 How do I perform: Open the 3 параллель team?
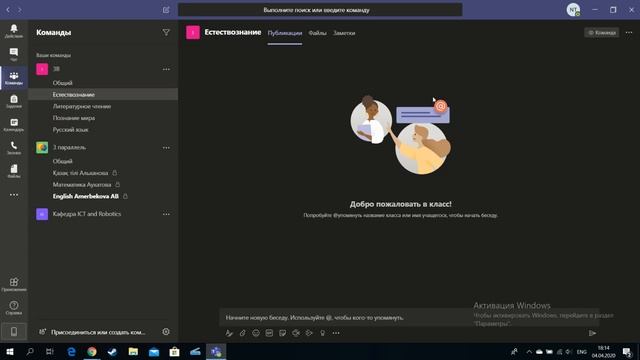69,147
